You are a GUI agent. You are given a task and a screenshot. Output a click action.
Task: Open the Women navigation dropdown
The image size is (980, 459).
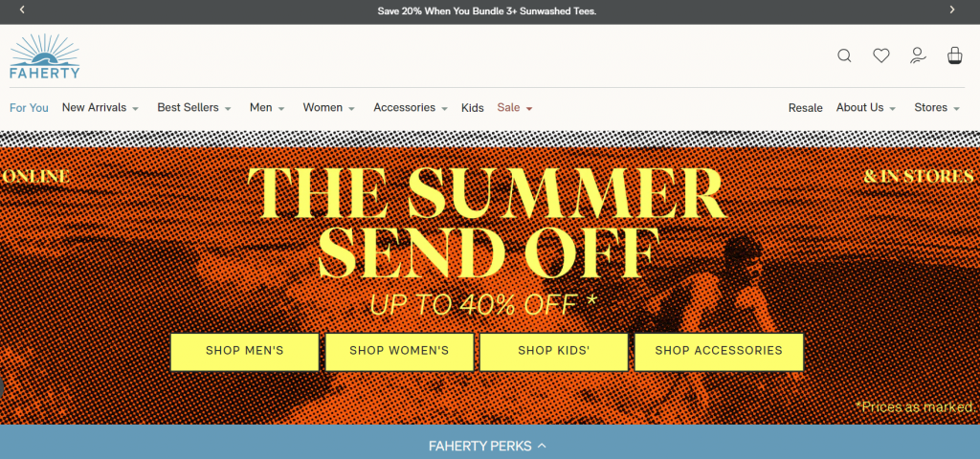point(329,107)
